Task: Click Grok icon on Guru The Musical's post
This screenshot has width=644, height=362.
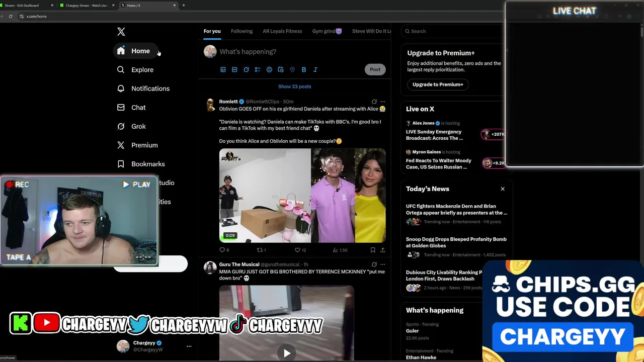Action: (374, 264)
